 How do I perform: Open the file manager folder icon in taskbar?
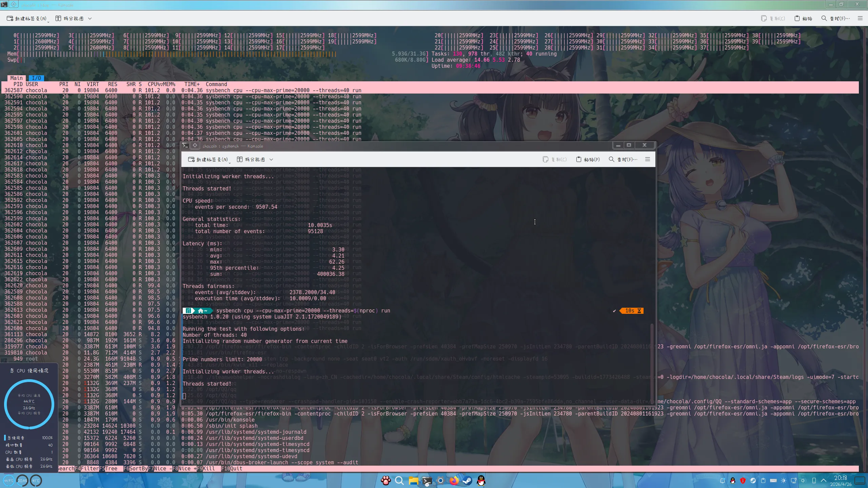(413, 481)
